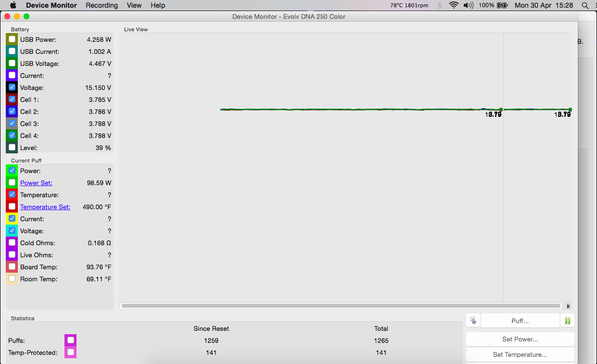Open the Recording menu
597x364 pixels.
pyautogui.click(x=102, y=5)
